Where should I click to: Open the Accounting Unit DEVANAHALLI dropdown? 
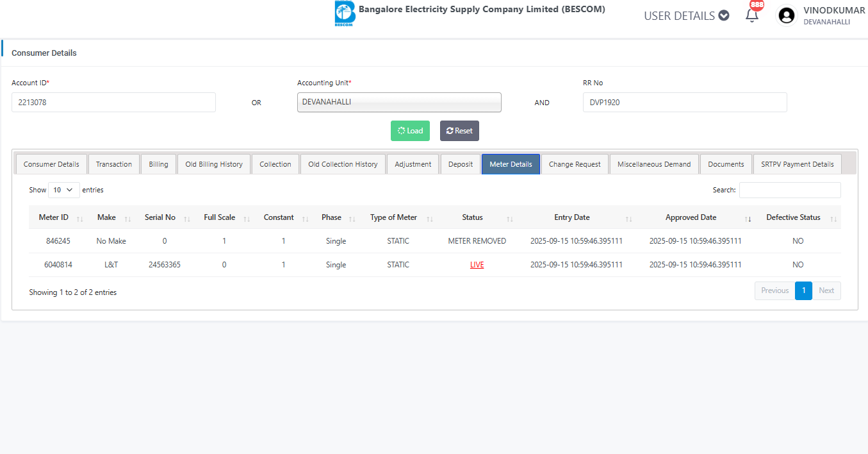click(399, 103)
